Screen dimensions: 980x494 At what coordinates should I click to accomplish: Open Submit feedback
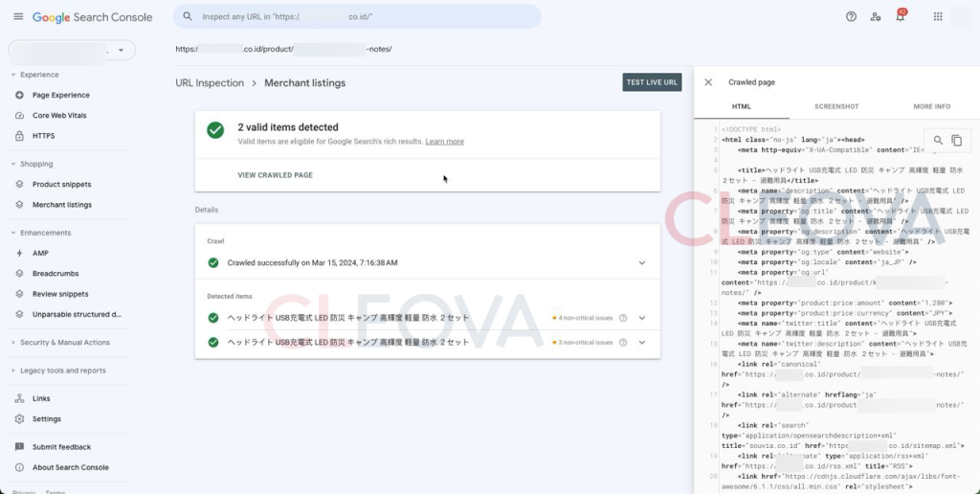click(x=62, y=447)
